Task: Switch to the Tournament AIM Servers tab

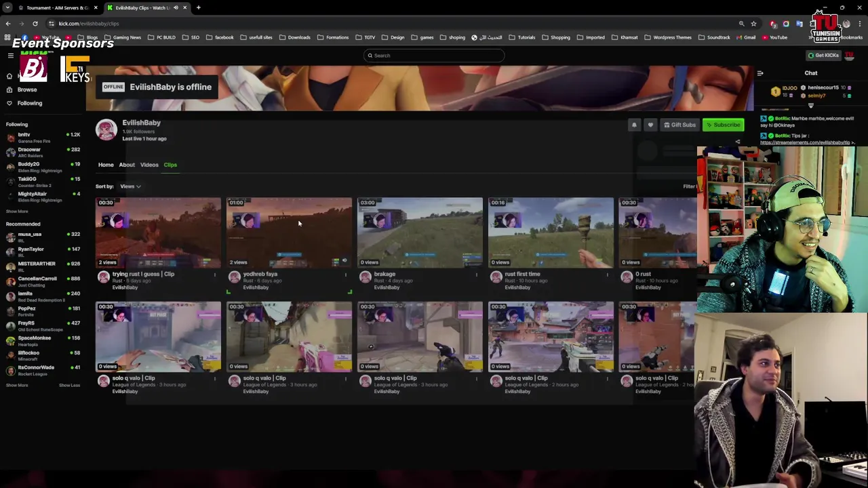Action: 57,7
